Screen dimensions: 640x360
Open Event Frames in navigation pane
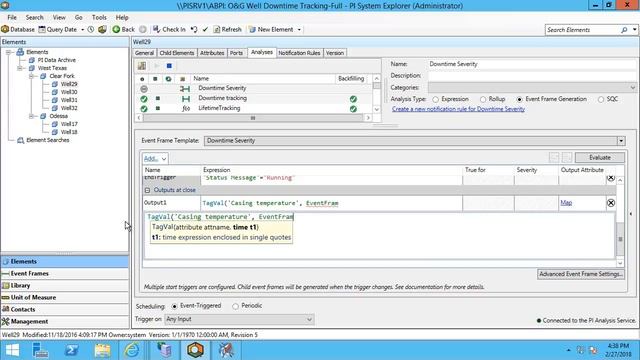64,273
